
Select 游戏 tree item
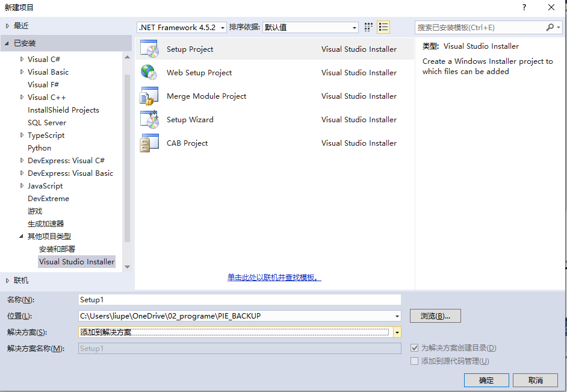pos(35,211)
